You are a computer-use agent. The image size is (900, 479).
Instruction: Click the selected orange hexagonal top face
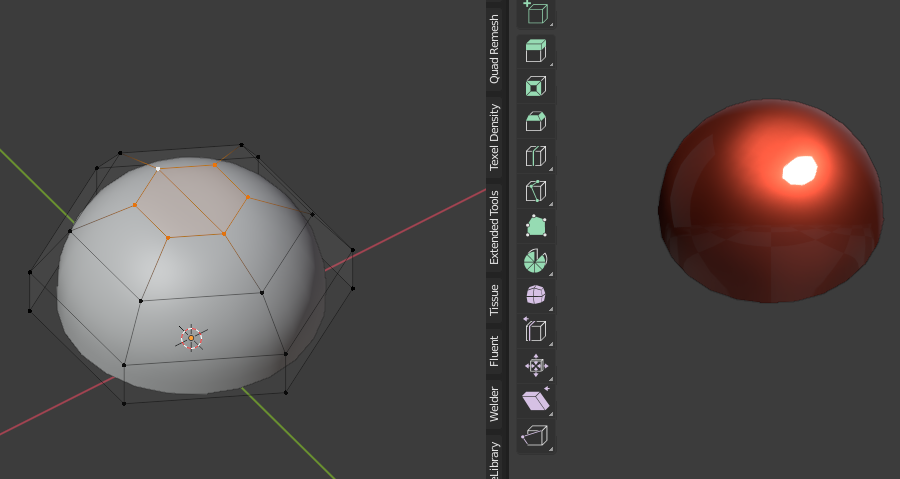[191, 201]
